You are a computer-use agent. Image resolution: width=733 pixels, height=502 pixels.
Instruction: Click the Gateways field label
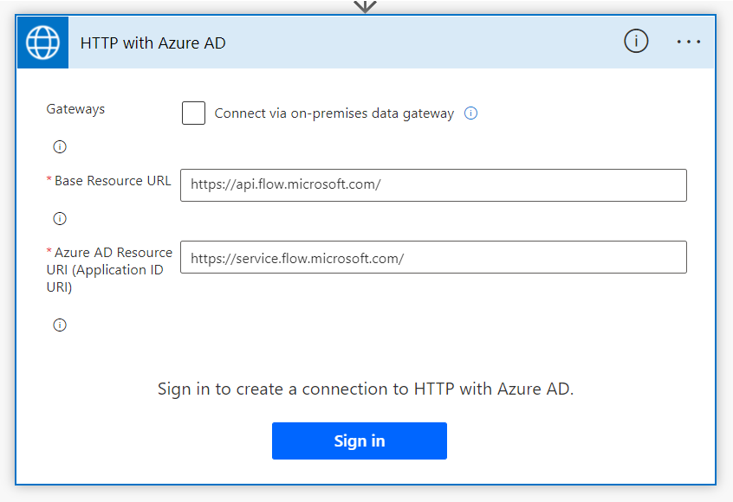(x=76, y=109)
